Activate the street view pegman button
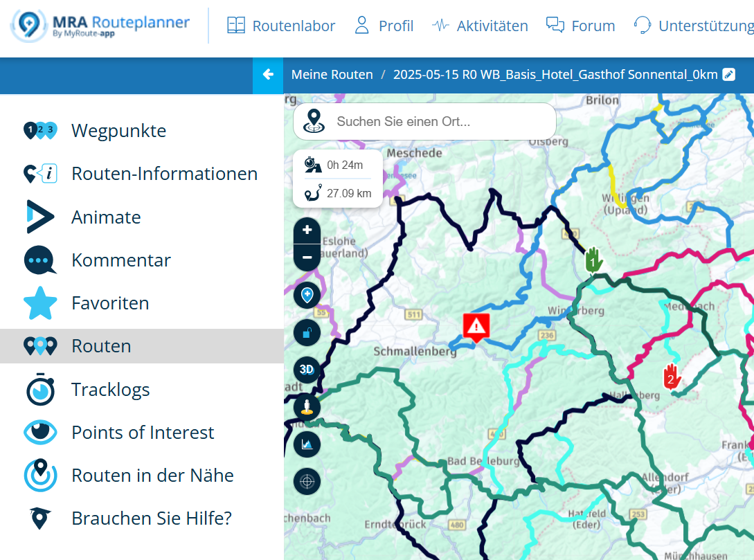The height and width of the screenshot is (560, 754). (x=307, y=407)
